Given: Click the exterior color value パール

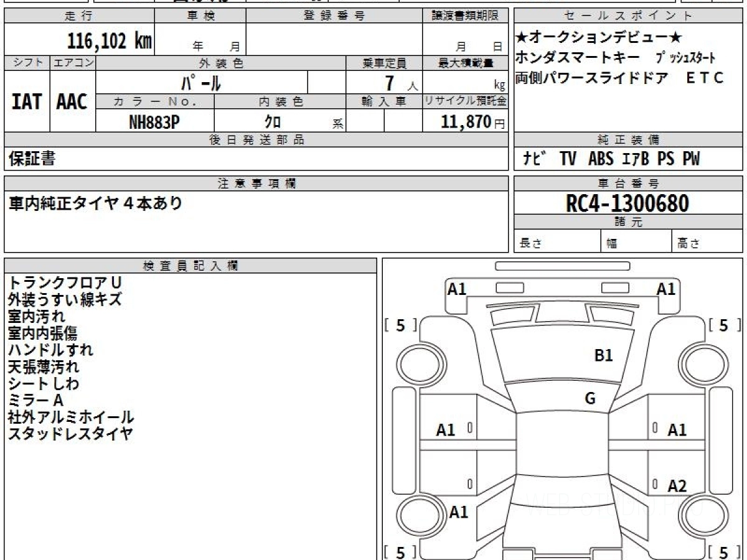Looking at the screenshot, I should pyautogui.click(x=201, y=82).
